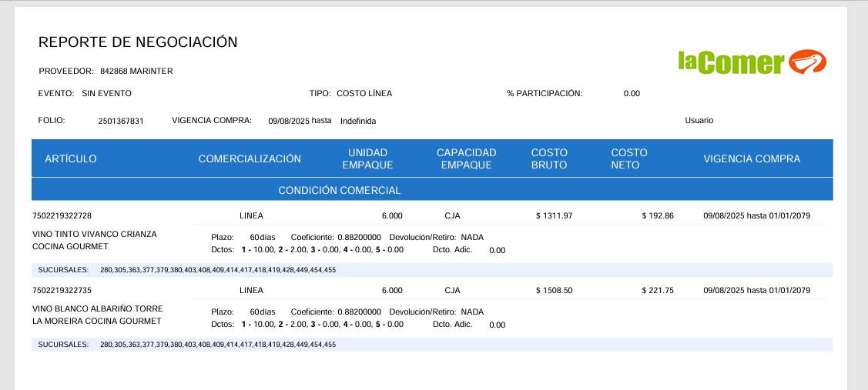Click the REPORTE DE NEGOCIACIÓN title
Viewport: 868px width, 390px height.
(138, 42)
